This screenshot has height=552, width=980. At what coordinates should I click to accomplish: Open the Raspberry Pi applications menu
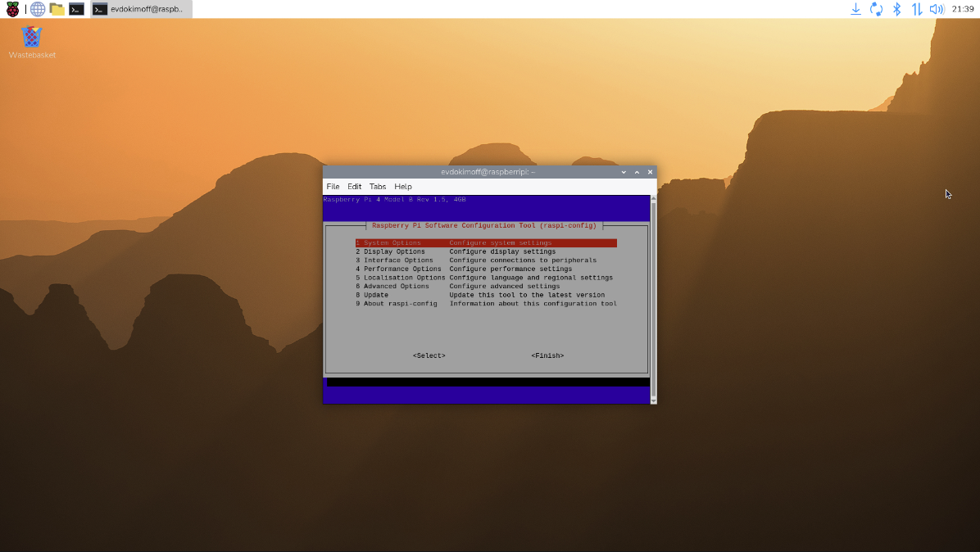pyautogui.click(x=12, y=9)
